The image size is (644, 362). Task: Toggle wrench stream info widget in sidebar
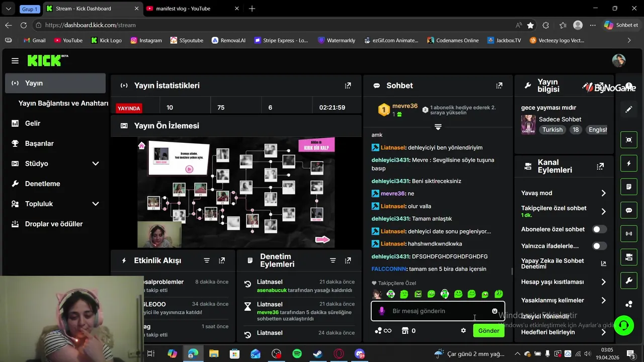(629, 281)
